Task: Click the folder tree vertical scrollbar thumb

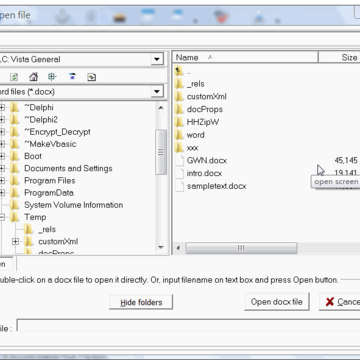Action: pos(161,152)
